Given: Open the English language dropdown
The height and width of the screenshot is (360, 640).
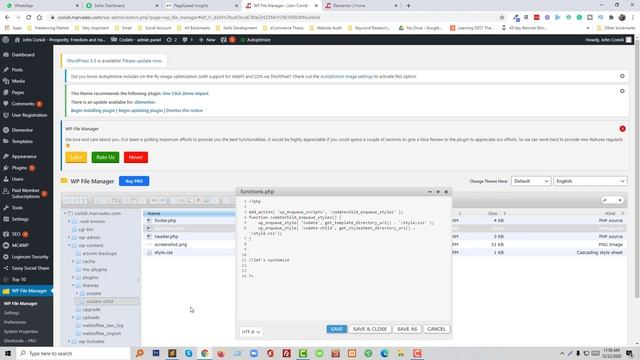Looking at the screenshot, I should [x=590, y=181].
